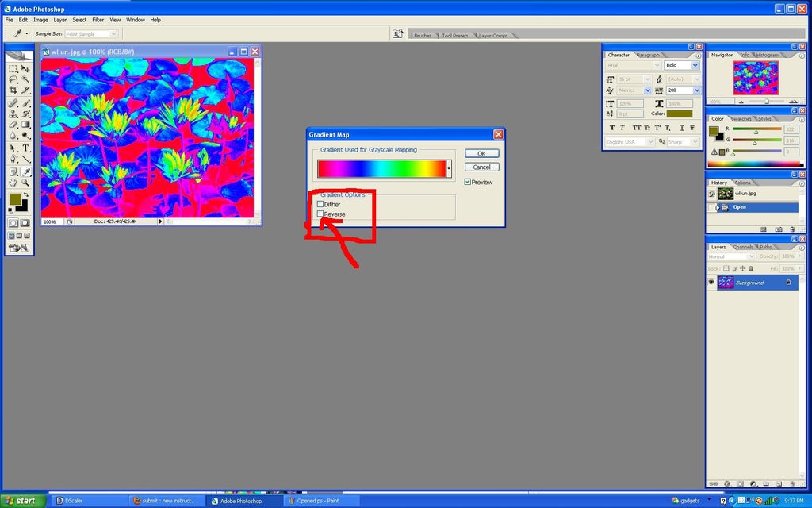This screenshot has height=508, width=812.
Task: Click default colors icon in toolbox
Action: (11, 210)
